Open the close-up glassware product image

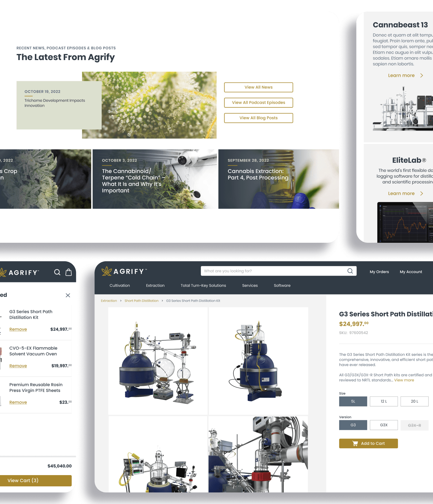click(x=258, y=454)
